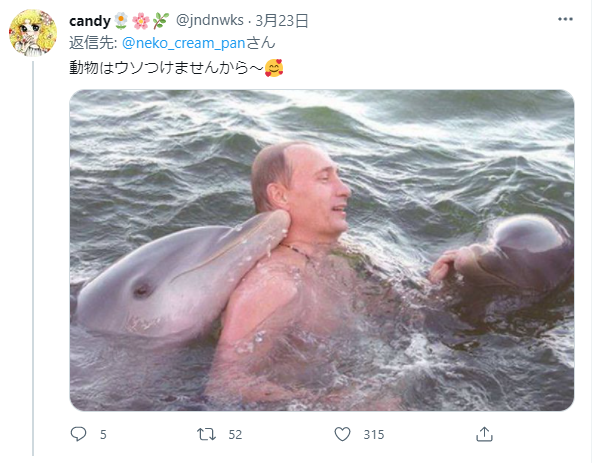600x463 pixels.
Task: Retweet using the arrows icon
Action: (206, 434)
